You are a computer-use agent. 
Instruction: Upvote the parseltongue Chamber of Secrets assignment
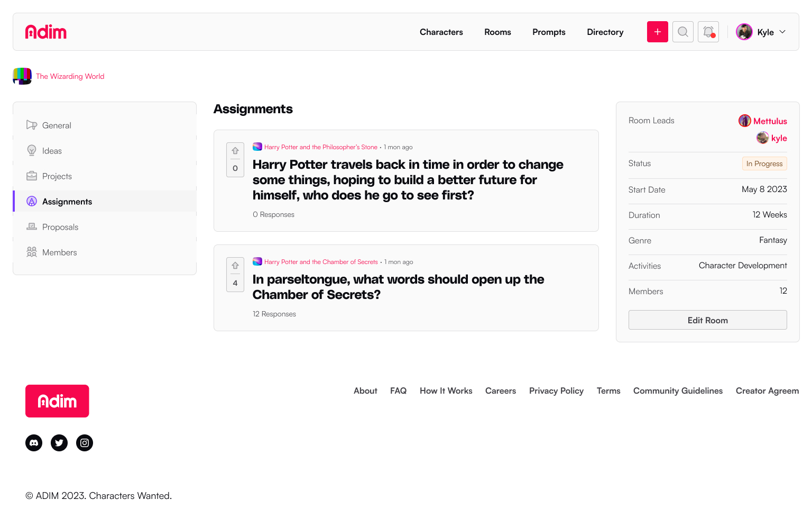[x=235, y=266]
